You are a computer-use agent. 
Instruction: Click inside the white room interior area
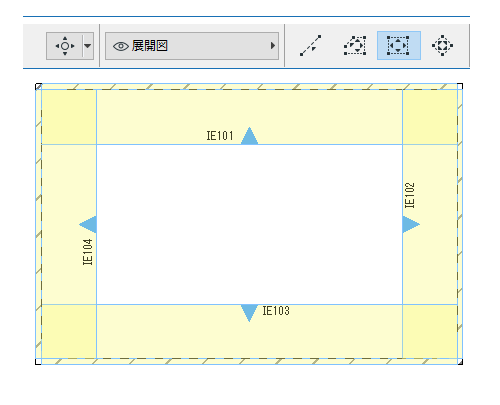tap(249, 224)
